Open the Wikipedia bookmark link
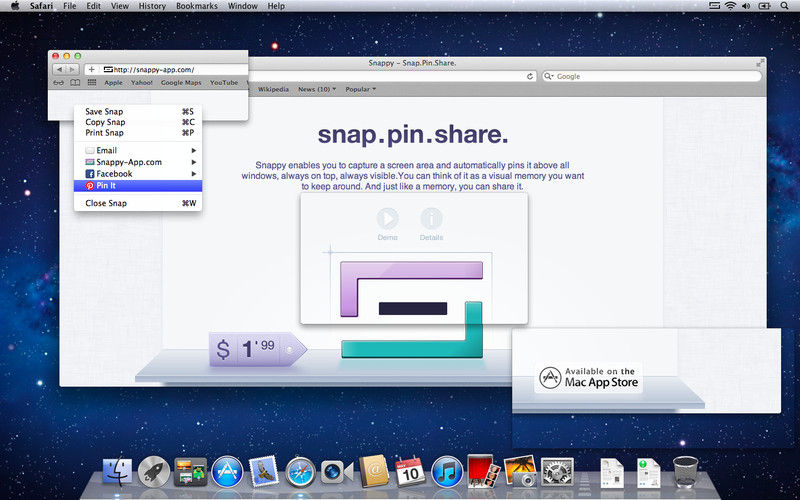Screen dimensions: 800x500 pyautogui.click(x=273, y=89)
